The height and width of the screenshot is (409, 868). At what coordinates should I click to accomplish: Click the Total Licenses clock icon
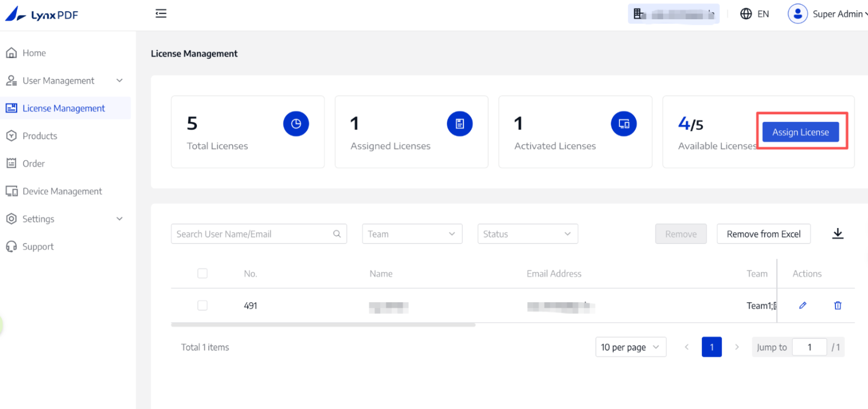(296, 124)
